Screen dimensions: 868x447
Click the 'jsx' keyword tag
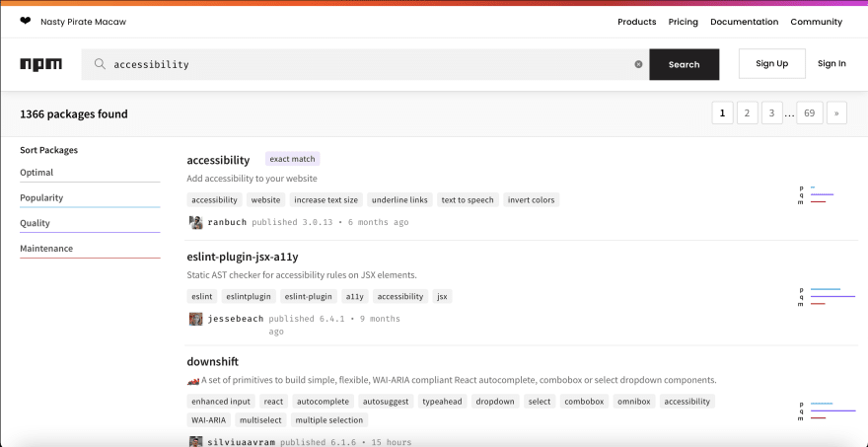(442, 296)
